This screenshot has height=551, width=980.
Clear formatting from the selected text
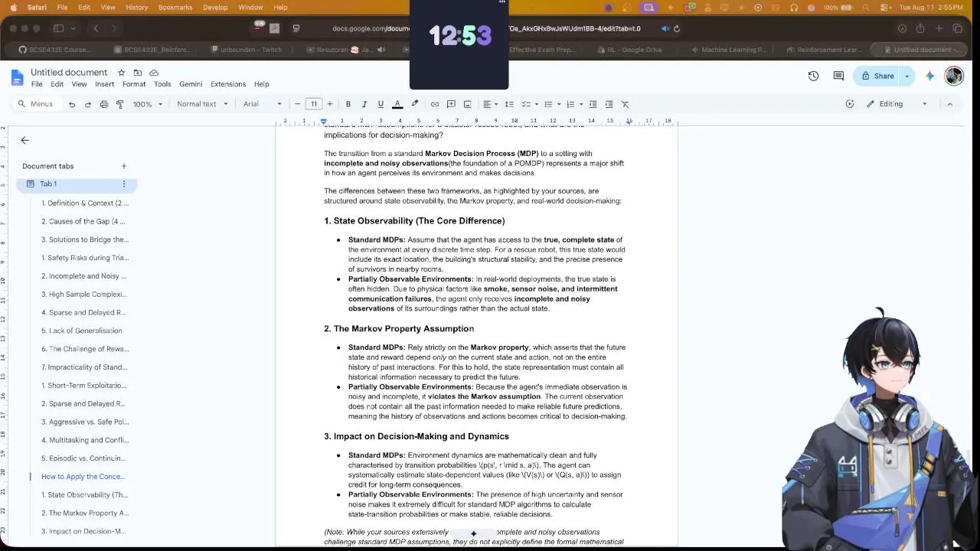[x=625, y=104]
